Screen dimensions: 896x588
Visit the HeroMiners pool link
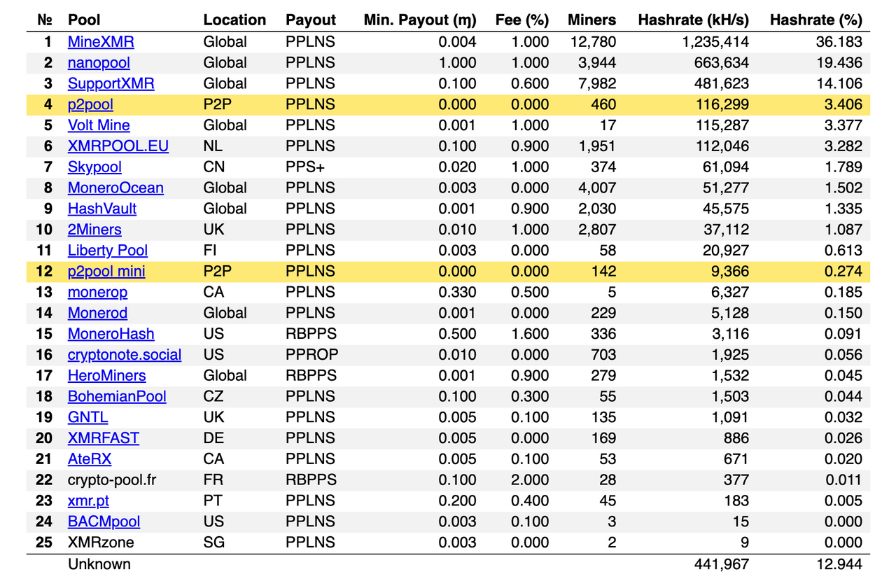pyautogui.click(x=106, y=376)
